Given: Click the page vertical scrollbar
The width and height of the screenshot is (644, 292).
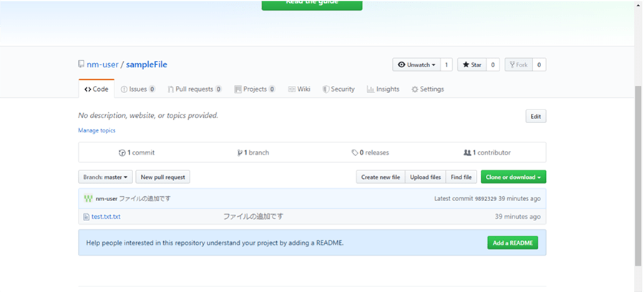Looking at the screenshot, I should coord(638,175).
